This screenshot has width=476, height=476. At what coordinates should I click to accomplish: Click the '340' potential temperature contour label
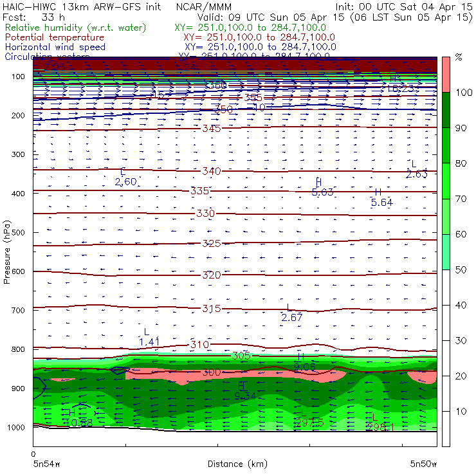(x=212, y=171)
